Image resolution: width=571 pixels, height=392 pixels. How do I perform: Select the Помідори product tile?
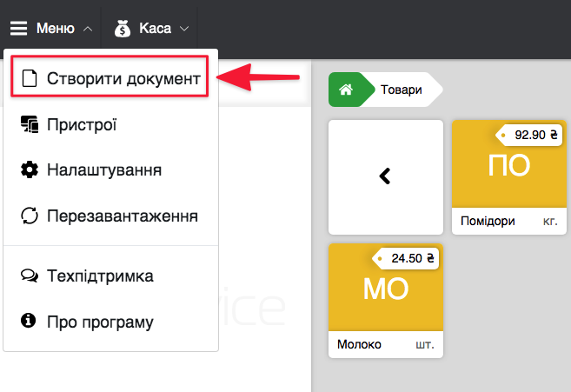pyautogui.click(x=508, y=176)
